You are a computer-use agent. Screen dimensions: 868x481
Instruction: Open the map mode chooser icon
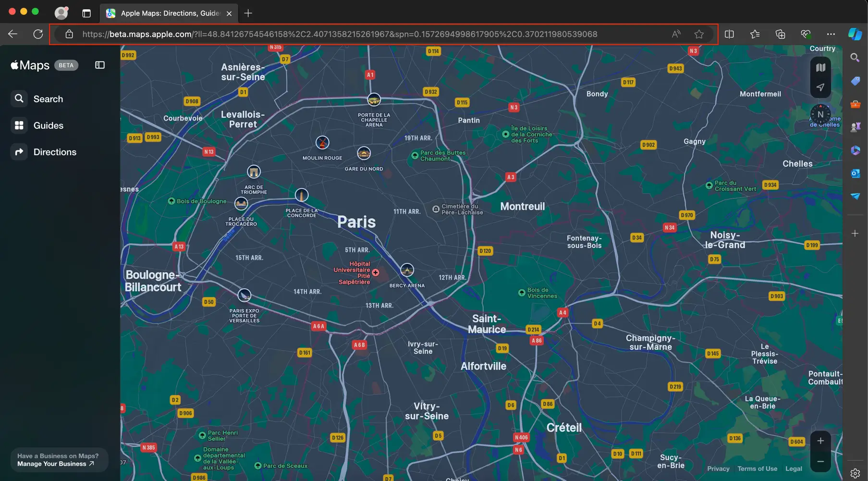(x=820, y=68)
